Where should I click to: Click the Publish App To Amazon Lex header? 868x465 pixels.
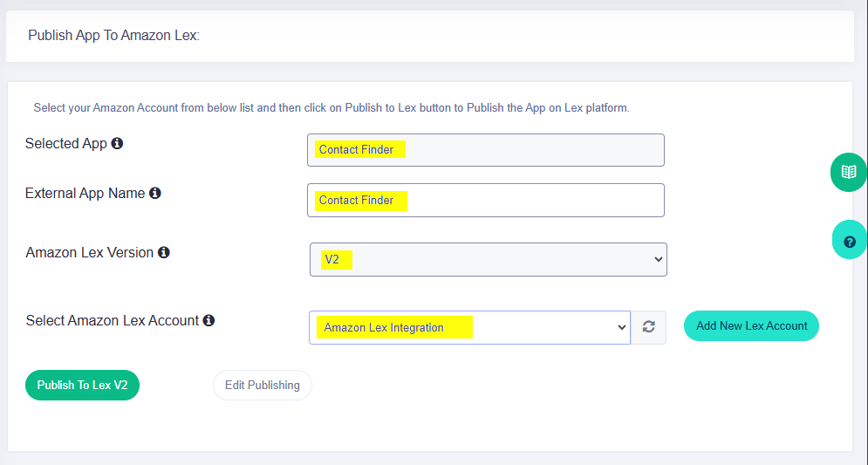point(113,36)
